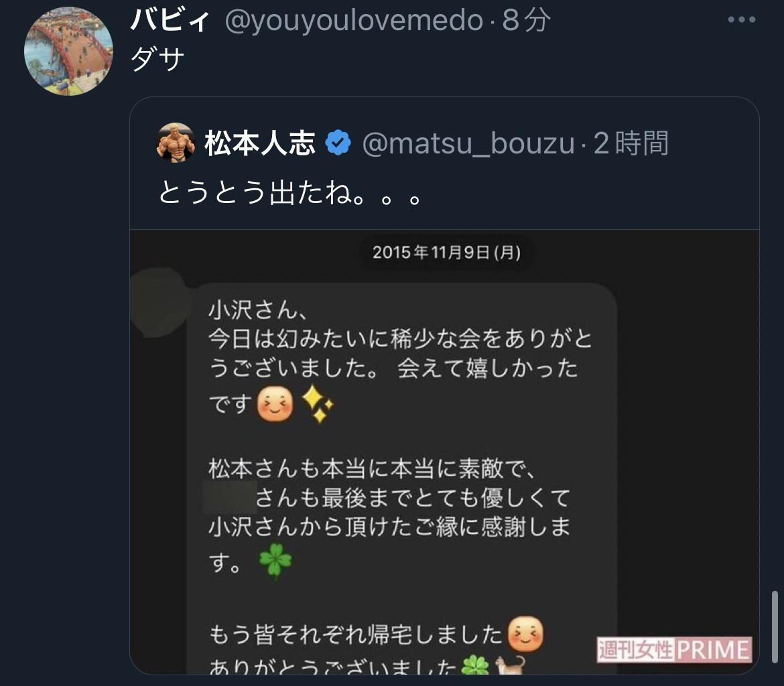784x686 pixels.
Task: Open the attached chat screenshot image
Action: (x=444, y=452)
